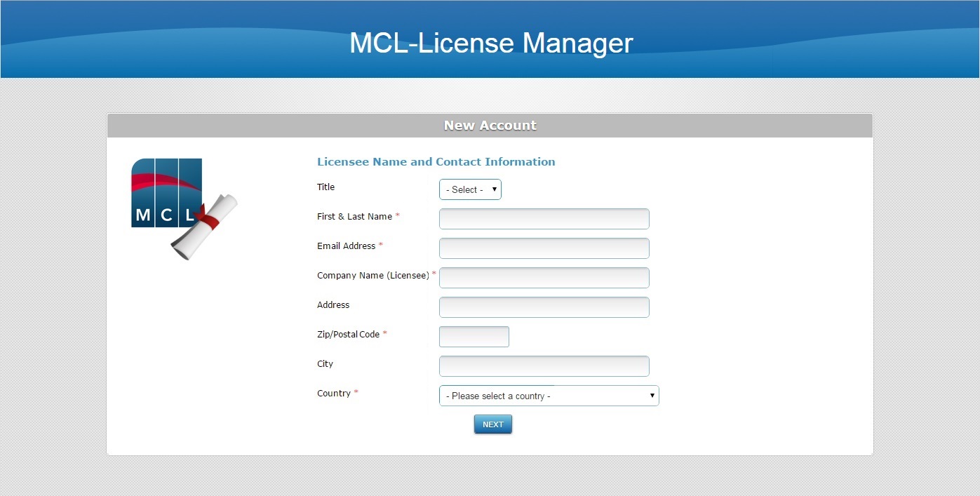Click the Address text field
The height and width of the screenshot is (496, 980).
(544, 307)
